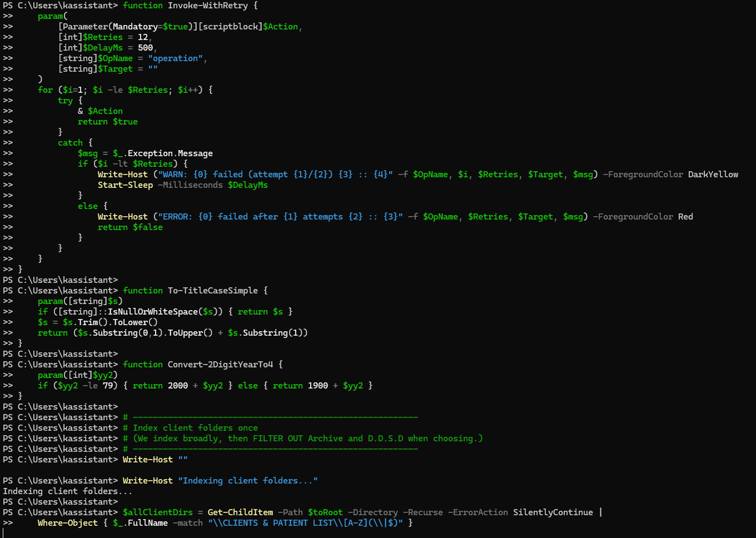Screen dimensions: 756x538
Task: Click the $toRoot variable
Action: pyautogui.click(x=326, y=512)
